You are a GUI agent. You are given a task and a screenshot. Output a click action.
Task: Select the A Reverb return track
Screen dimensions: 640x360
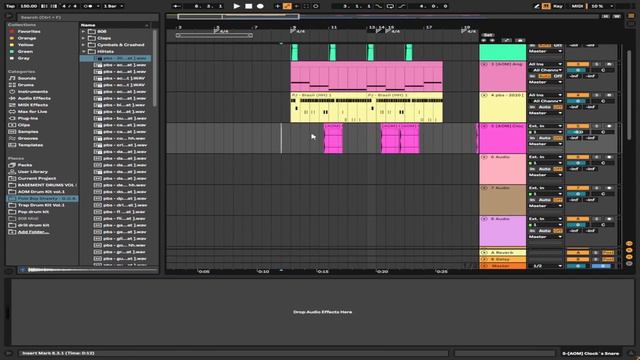pyautogui.click(x=502, y=253)
